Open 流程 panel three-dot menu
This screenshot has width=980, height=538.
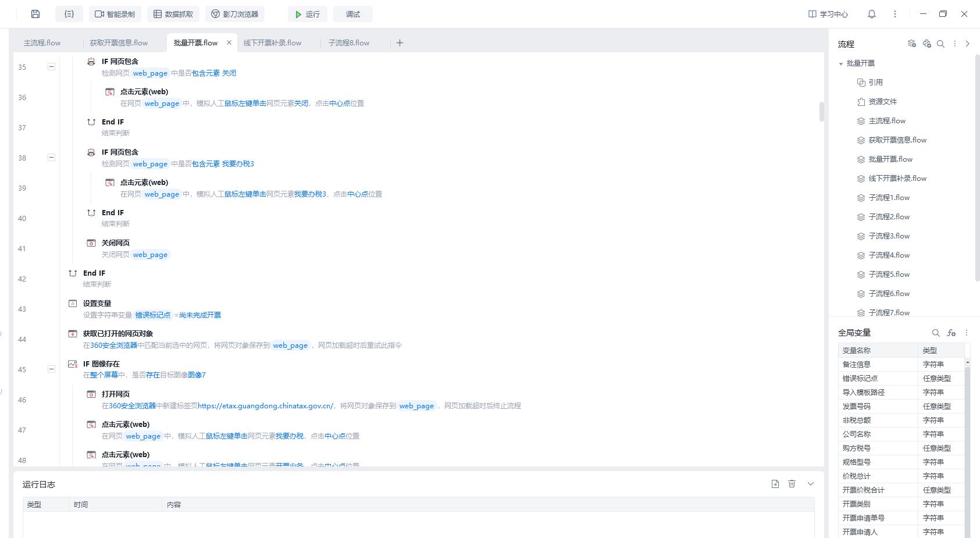coord(954,44)
